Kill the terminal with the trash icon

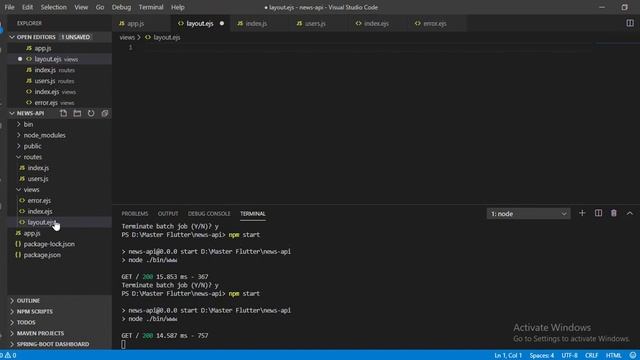[613, 213]
